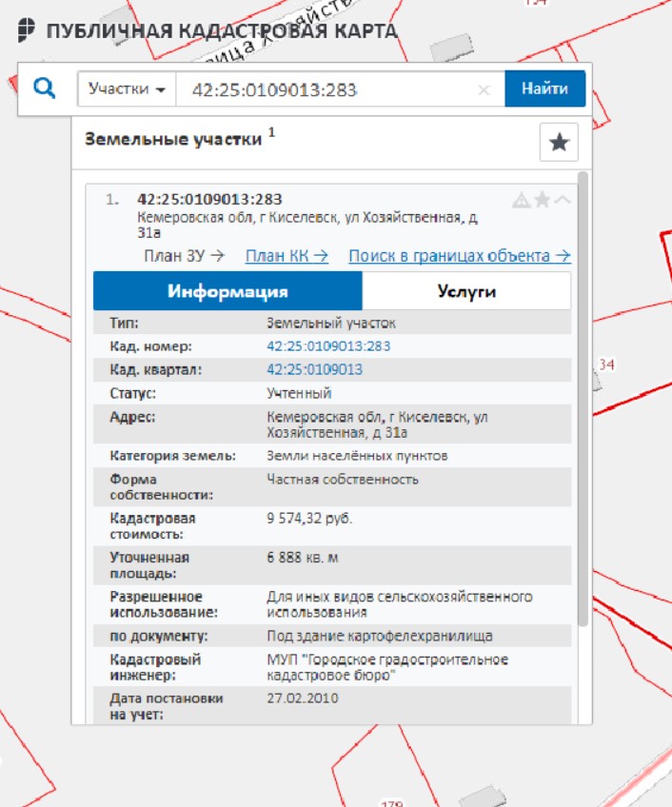Click the warning triangle icon on result
Image resolution: width=672 pixels, height=807 pixels.
pos(521,200)
